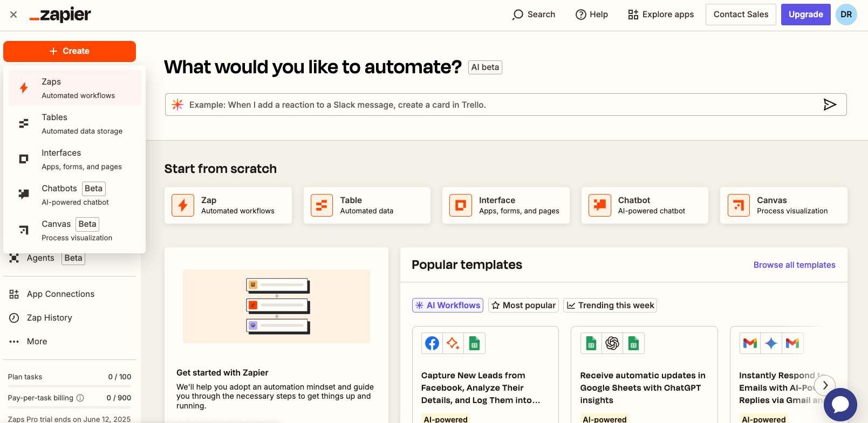Send the automation prompt with arrow icon

[829, 105]
